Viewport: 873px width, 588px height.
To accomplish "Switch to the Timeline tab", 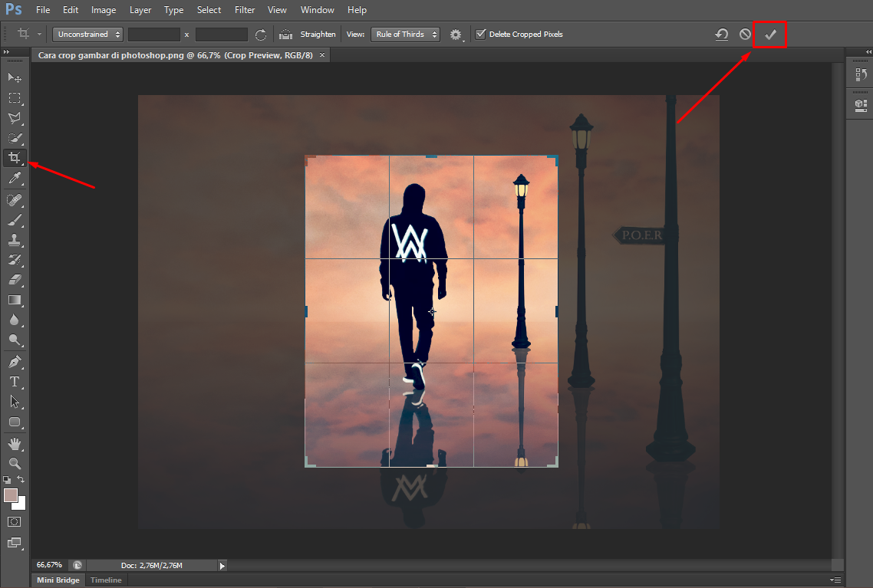I will 106,580.
